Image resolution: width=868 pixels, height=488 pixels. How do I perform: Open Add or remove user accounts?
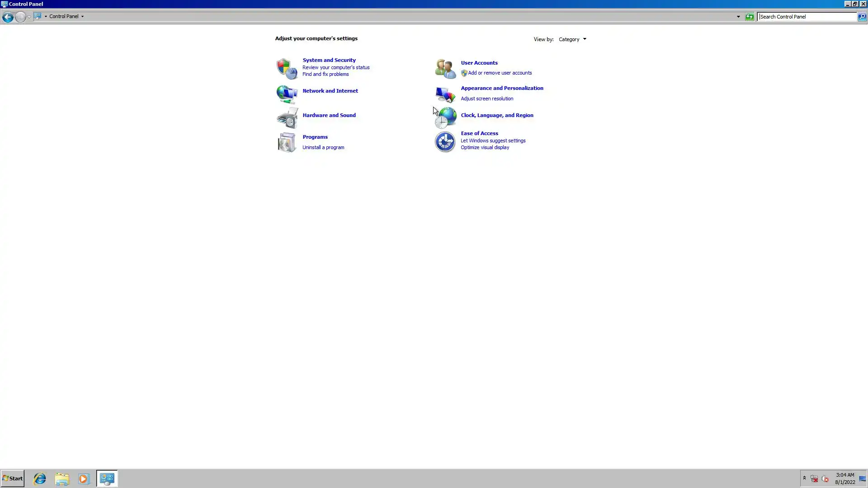point(500,73)
